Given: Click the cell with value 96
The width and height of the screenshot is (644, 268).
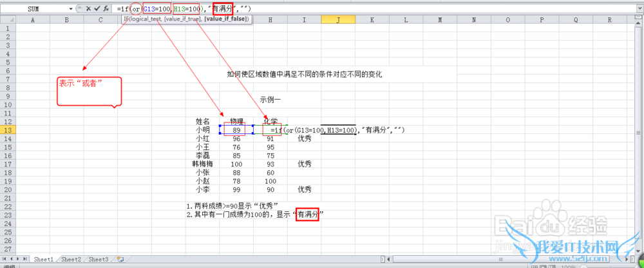Looking at the screenshot, I should [236, 139].
